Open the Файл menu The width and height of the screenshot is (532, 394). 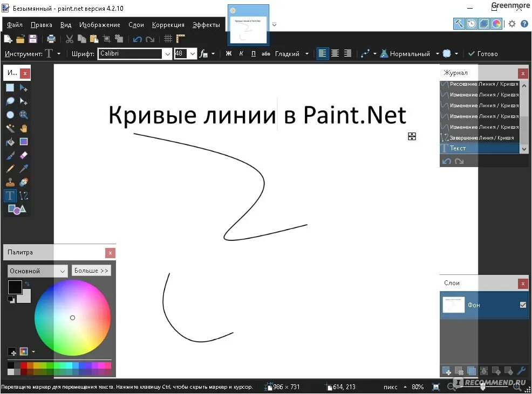click(15, 25)
